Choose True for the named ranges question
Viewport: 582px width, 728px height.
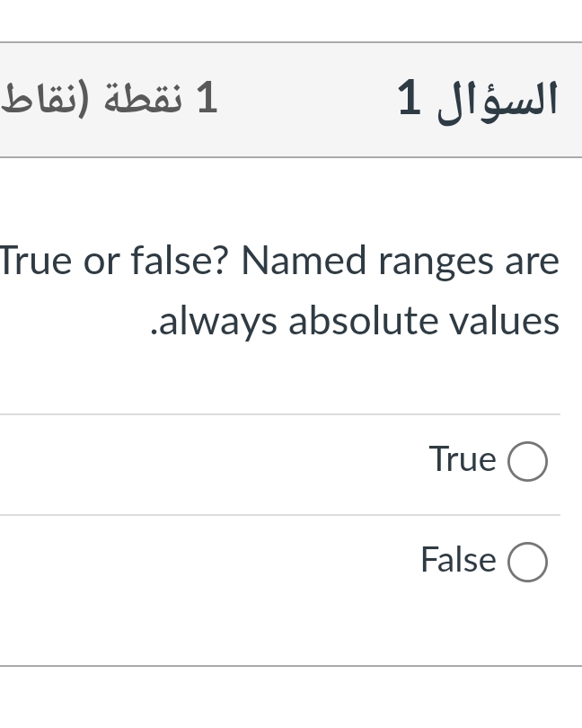point(527,461)
